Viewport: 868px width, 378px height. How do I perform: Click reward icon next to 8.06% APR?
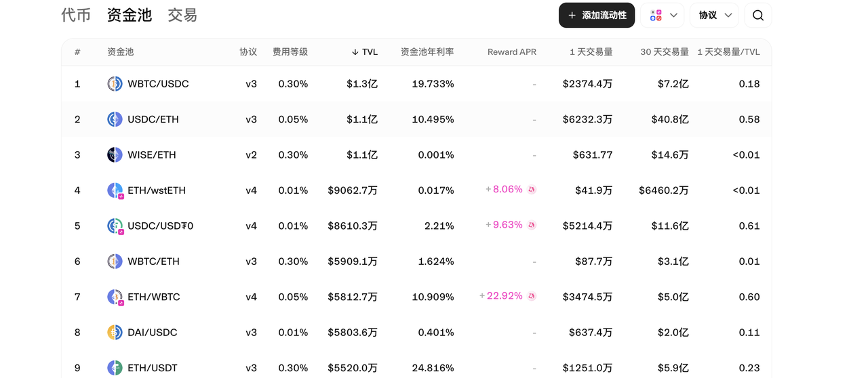click(x=532, y=190)
